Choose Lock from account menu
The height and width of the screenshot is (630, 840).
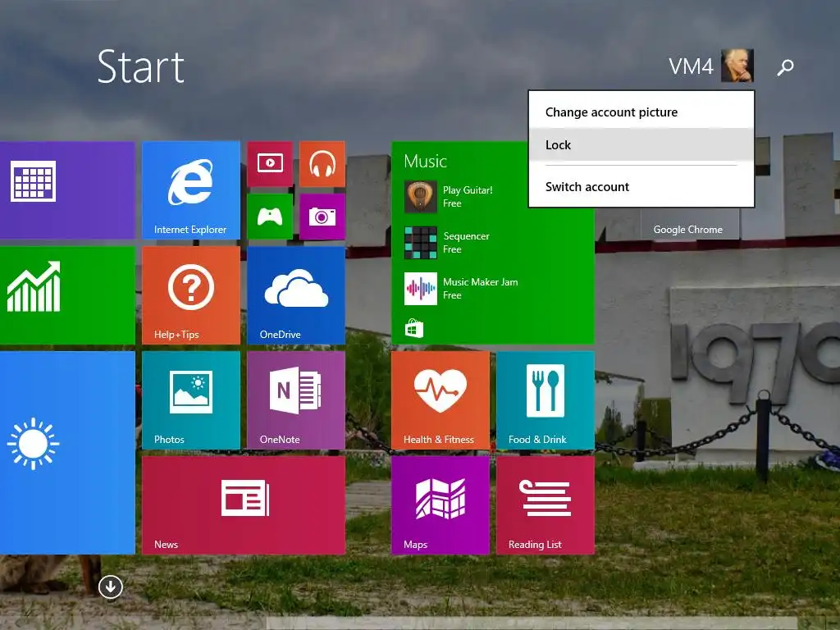pyautogui.click(x=641, y=144)
